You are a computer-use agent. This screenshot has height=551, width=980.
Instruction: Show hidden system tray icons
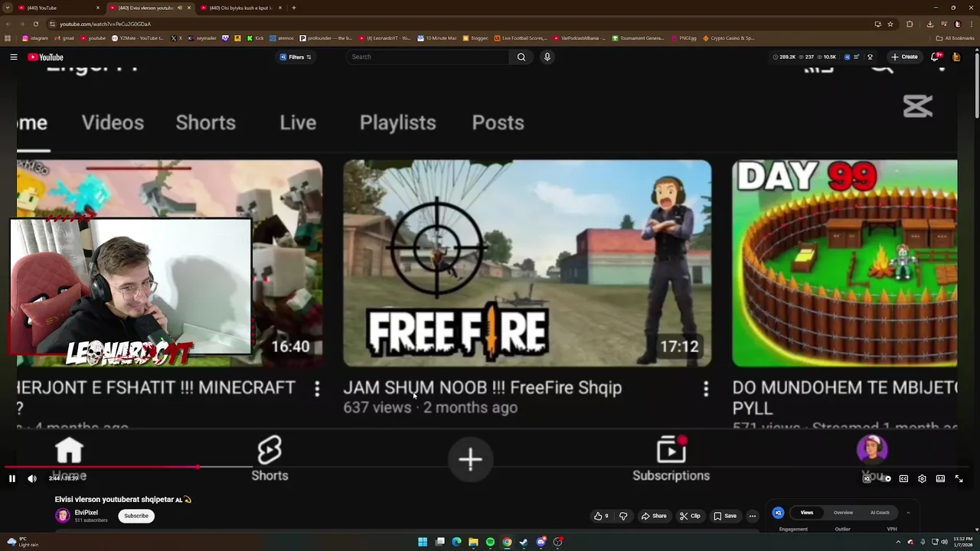point(898,542)
